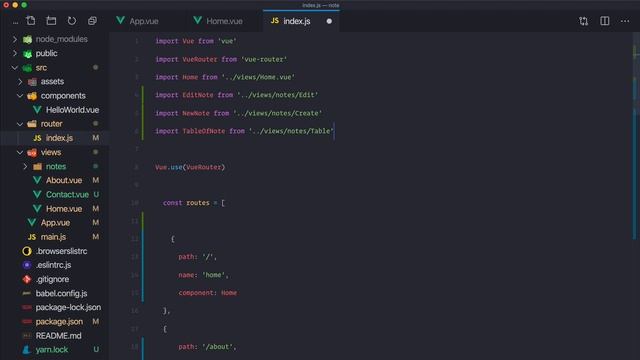640x360 pixels.
Task: Click the .eslintrc.js file icon
Action: coord(27,265)
